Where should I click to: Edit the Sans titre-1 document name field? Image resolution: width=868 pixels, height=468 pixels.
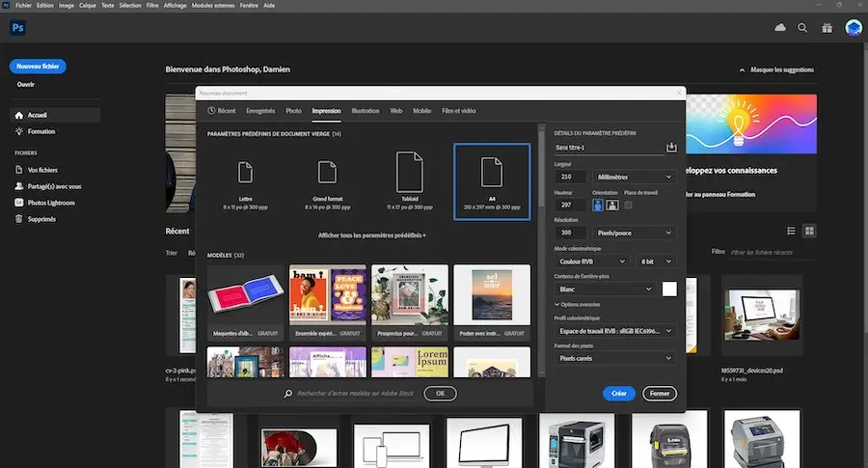[609, 148]
